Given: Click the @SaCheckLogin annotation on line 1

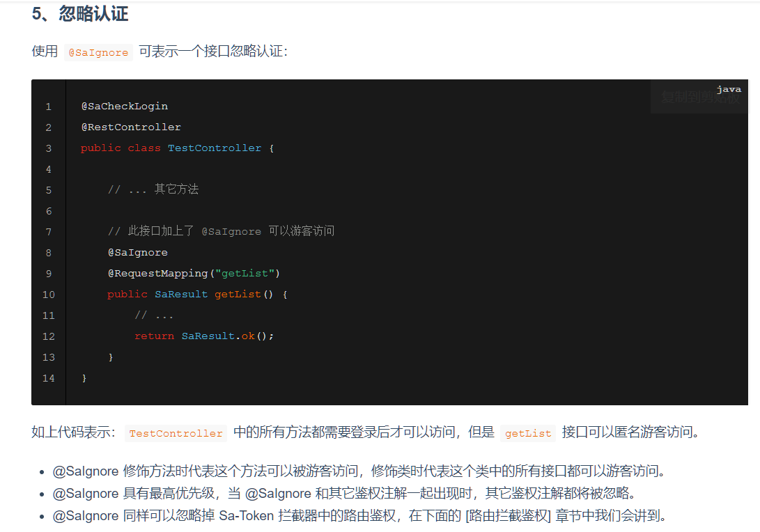Looking at the screenshot, I should [x=125, y=106].
